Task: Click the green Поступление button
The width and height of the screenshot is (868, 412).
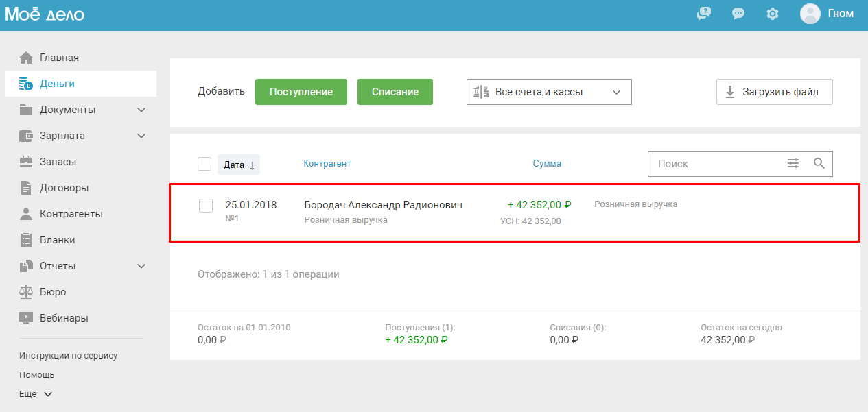Action: click(x=301, y=92)
